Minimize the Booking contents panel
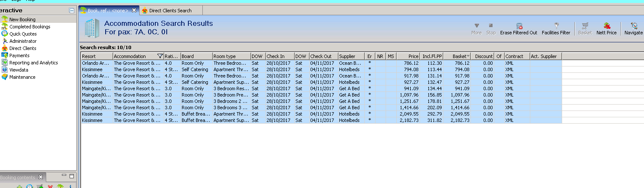 click(64, 175)
